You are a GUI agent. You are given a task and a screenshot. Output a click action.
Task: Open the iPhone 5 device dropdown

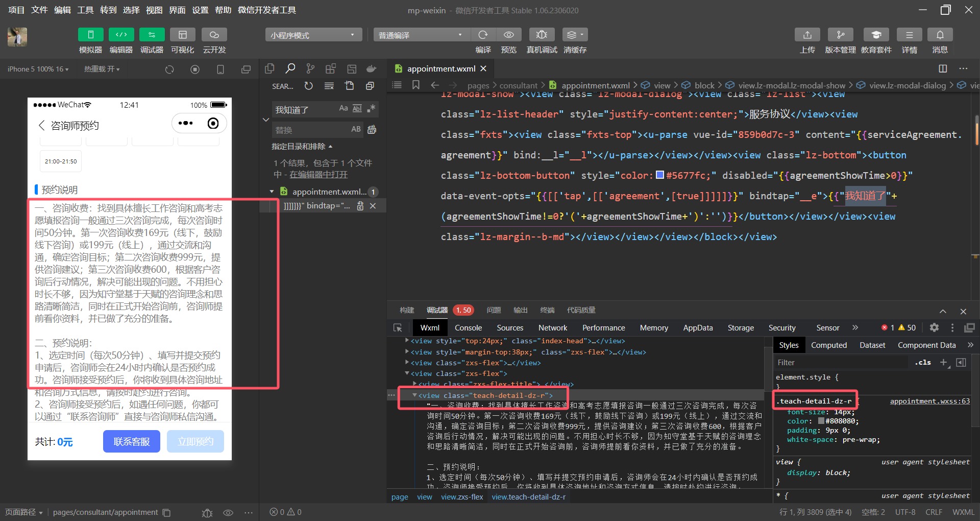point(38,69)
